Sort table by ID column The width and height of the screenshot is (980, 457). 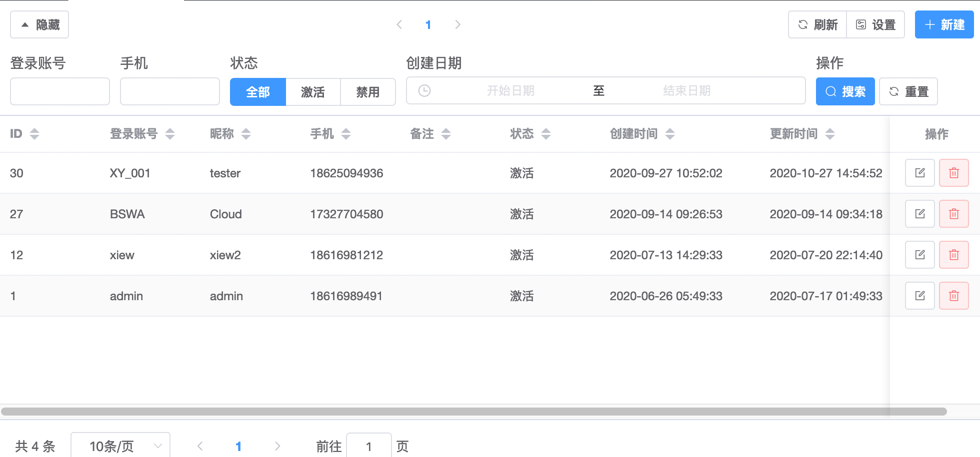pos(34,134)
